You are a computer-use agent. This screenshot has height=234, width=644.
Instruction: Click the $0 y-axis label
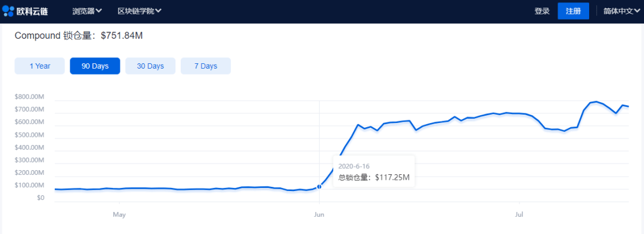(x=40, y=198)
